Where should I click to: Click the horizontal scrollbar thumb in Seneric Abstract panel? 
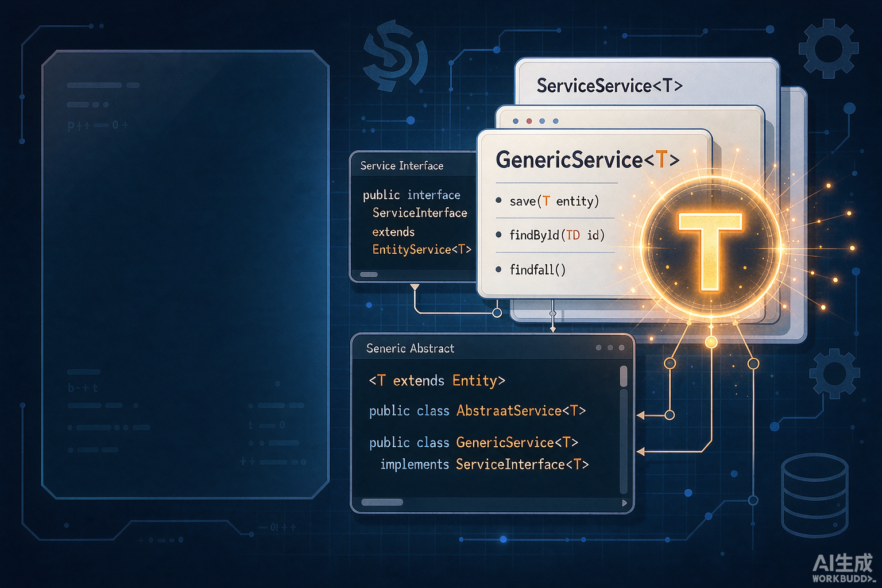tap(382, 502)
